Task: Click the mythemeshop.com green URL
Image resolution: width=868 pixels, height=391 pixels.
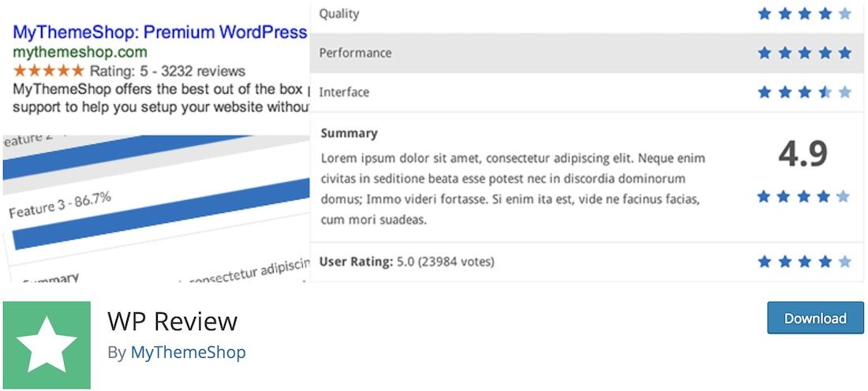Action: click(80, 52)
